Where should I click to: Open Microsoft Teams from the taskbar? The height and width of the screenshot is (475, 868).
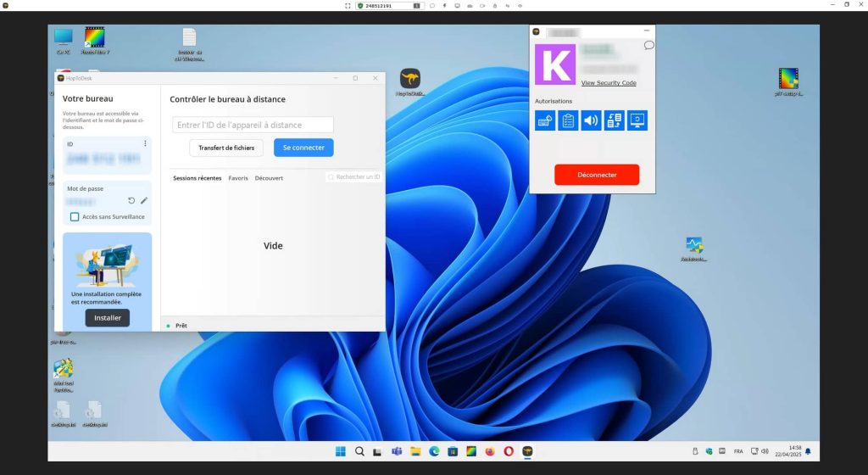click(x=397, y=451)
